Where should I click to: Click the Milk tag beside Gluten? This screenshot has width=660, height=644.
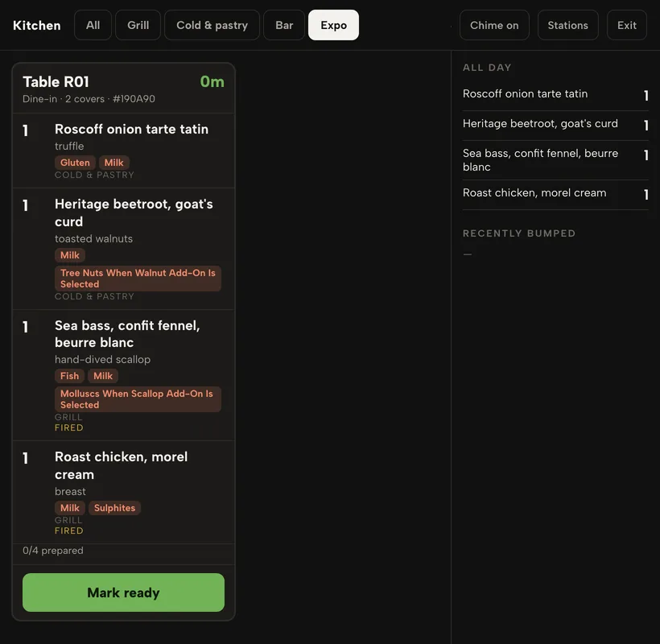click(113, 163)
